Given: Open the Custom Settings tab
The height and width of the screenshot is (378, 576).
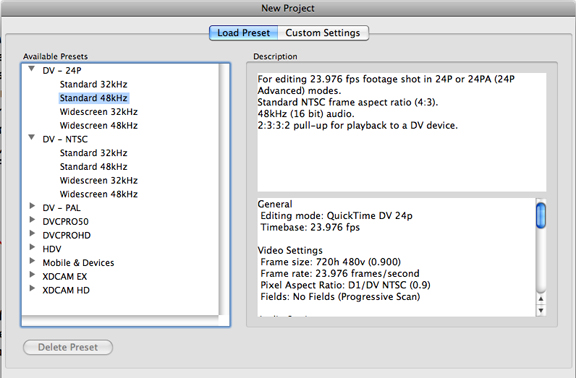Looking at the screenshot, I should [x=323, y=33].
